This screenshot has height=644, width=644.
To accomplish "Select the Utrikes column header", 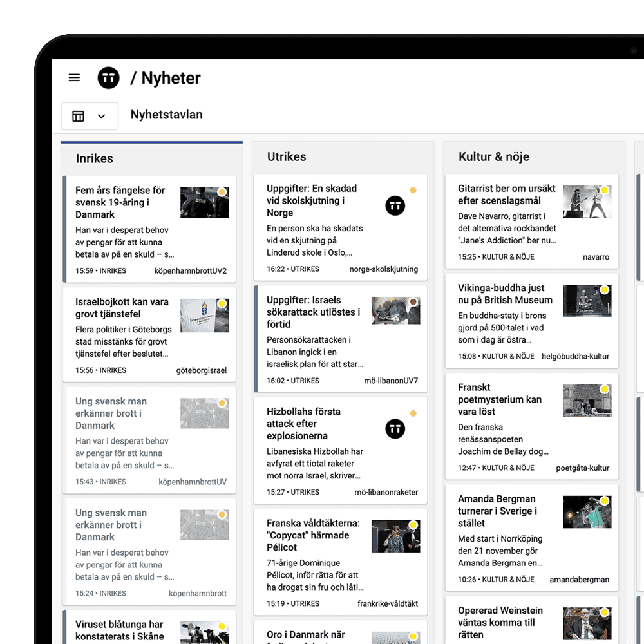I will (x=287, y=156).
